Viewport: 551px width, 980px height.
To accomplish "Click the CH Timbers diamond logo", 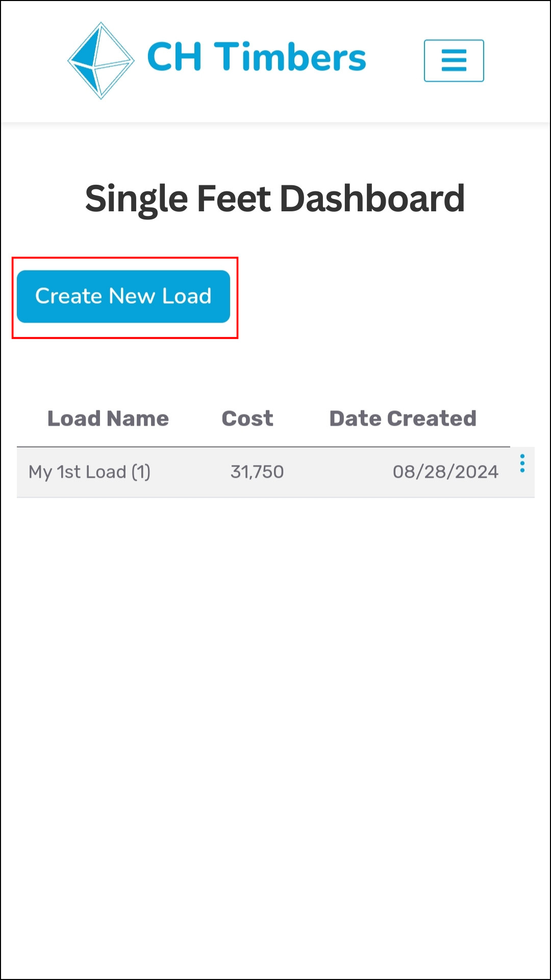I will 101,60.
